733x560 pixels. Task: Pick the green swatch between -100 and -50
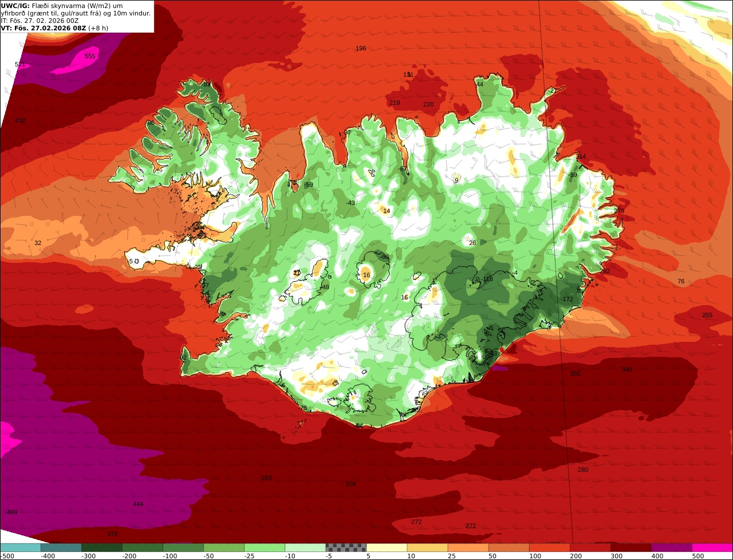(184, 547)
